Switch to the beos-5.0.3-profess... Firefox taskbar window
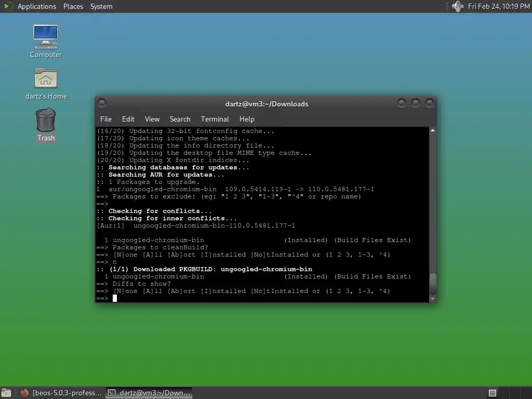 pyautogui.click(x=61, y=393)
